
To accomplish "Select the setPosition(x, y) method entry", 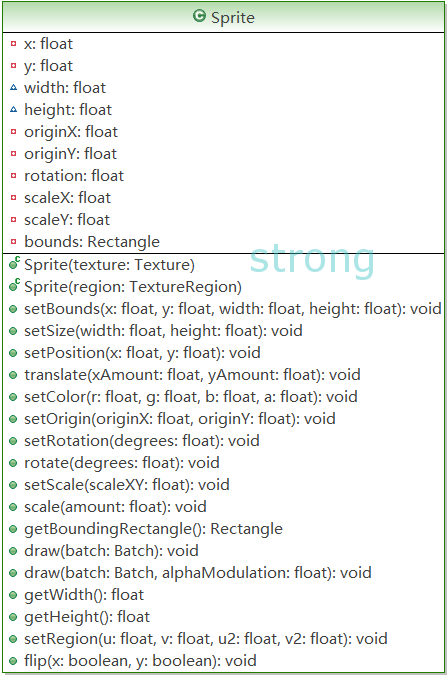I will click(x=143, y=353).
